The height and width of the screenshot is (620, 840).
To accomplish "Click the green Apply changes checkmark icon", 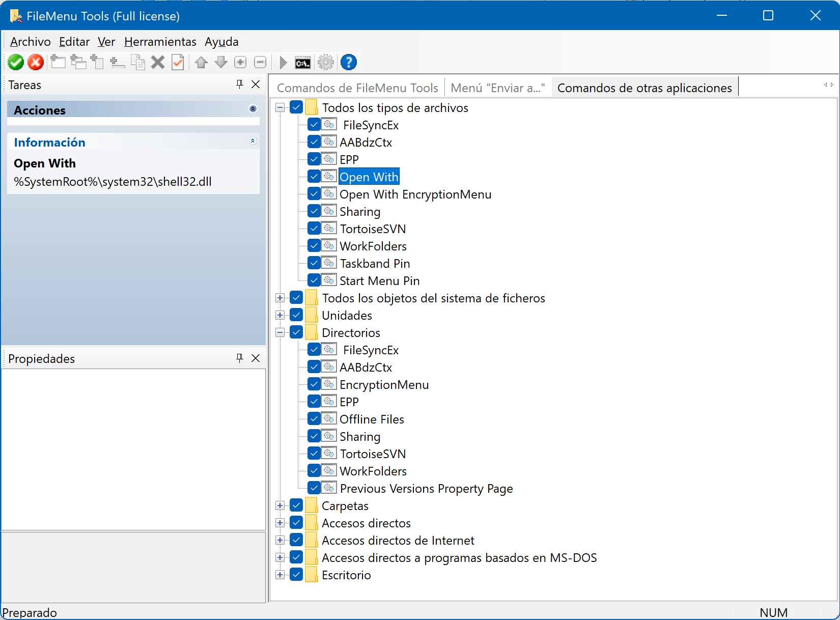I will [x=16, y=63].
